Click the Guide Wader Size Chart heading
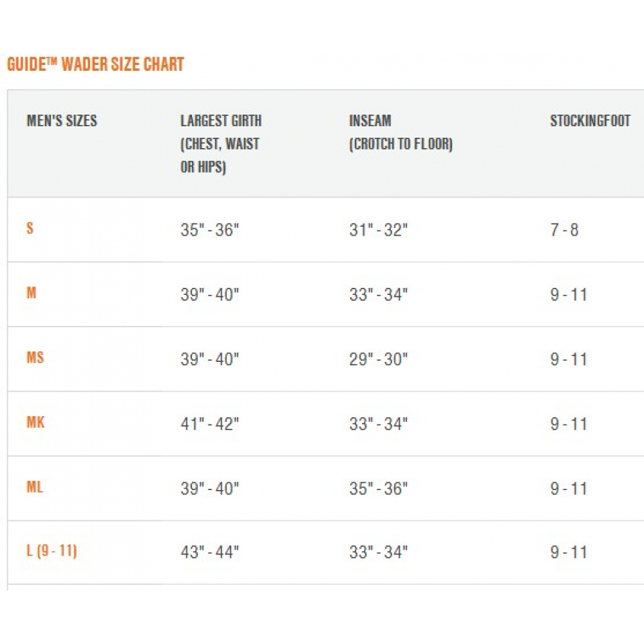 click(x=95, y=64)
